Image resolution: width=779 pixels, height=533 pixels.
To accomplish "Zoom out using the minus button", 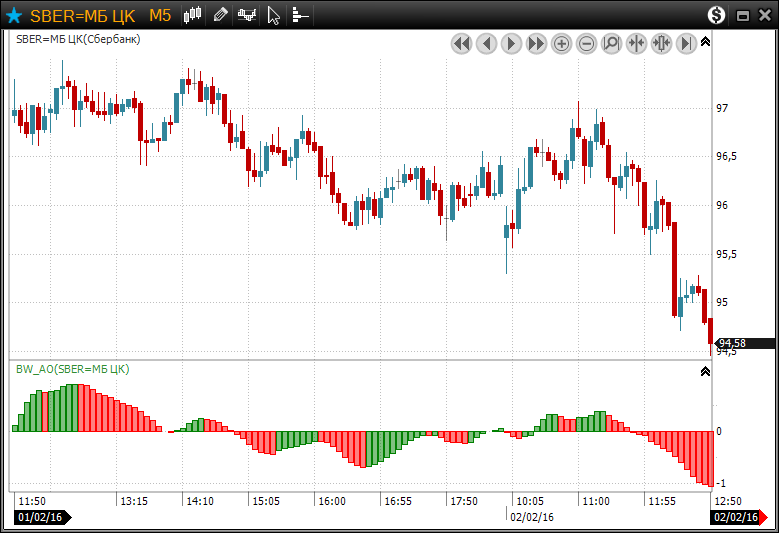I will tap(586, 43).
